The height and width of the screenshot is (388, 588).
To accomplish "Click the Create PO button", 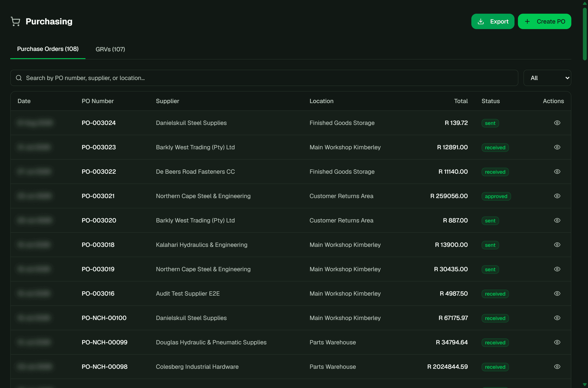I will (x=544, y=22).
